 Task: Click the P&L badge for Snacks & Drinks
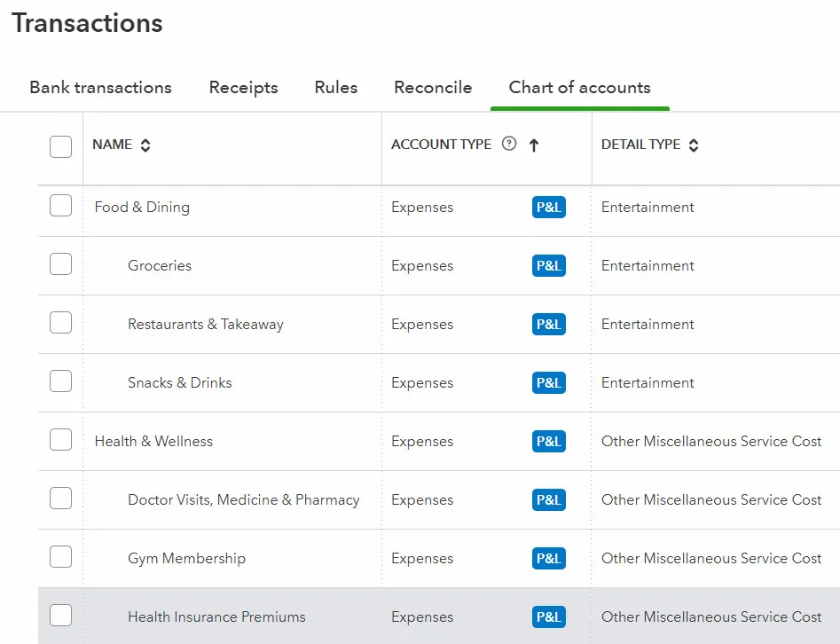coord(549,383)
